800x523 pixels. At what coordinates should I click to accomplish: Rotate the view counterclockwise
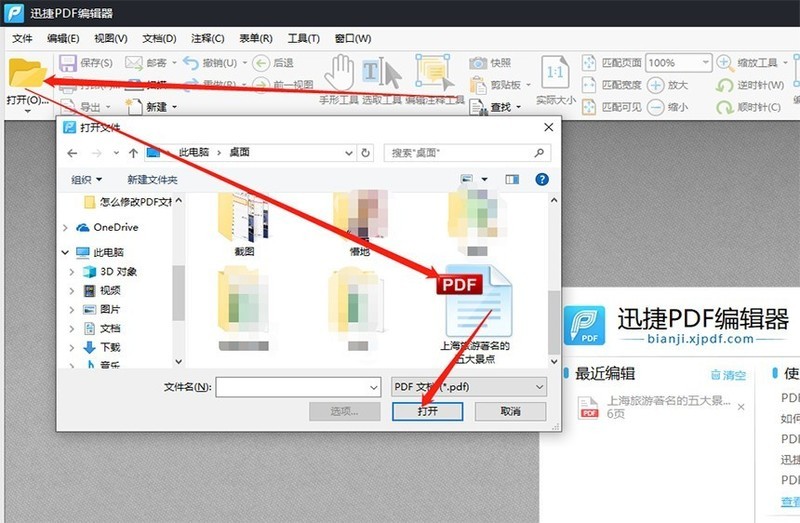(724, 85)
